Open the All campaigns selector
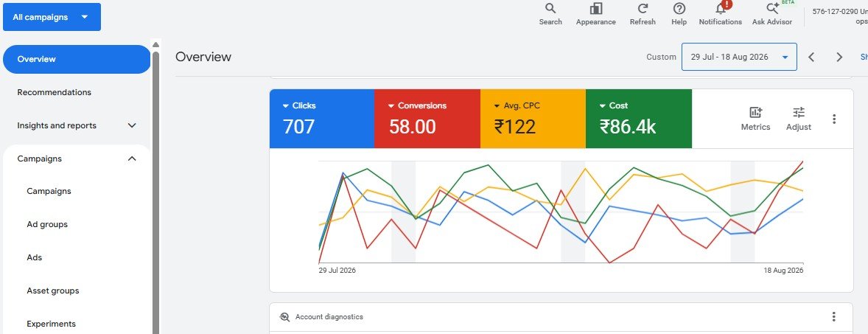Image resolution: width=868 pixels, height=334 pixels. (x=52, y=17)
